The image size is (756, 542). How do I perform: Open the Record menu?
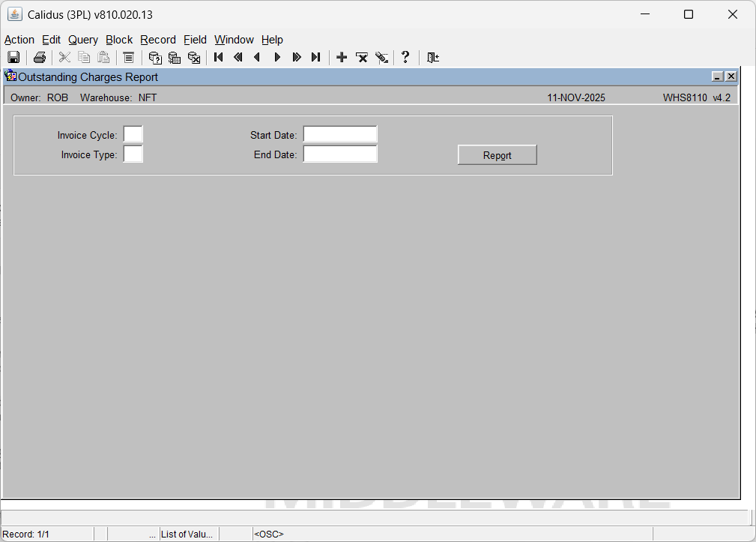pyautogui.click(x=158, y=40)
